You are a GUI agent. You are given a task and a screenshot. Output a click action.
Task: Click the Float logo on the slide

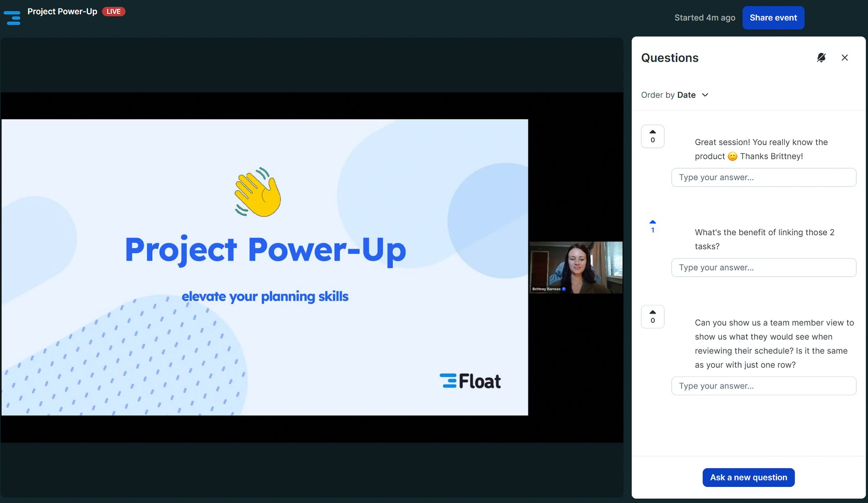(470, 381)
